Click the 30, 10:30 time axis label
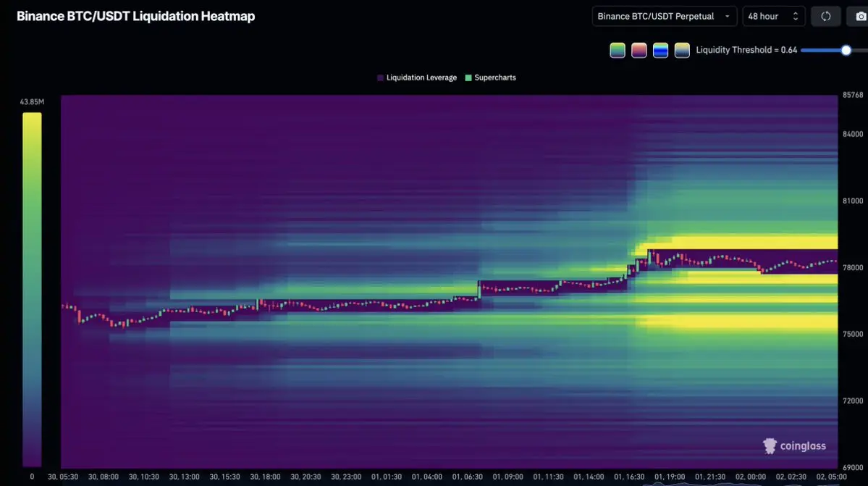868x486 pixels. click(x=143, y=477)
